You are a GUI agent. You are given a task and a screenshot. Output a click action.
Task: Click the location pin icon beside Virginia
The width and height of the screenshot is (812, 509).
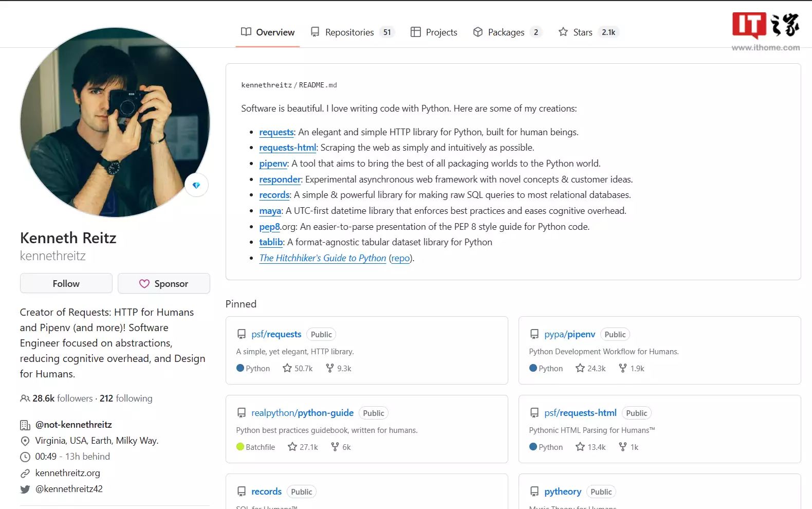(x=25, y=441)
